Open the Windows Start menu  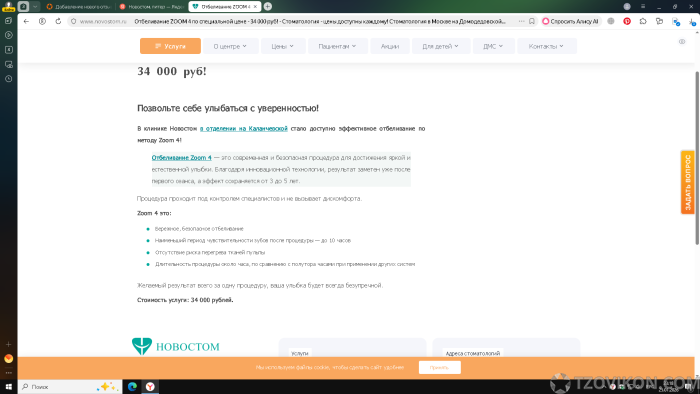(8, 386)
